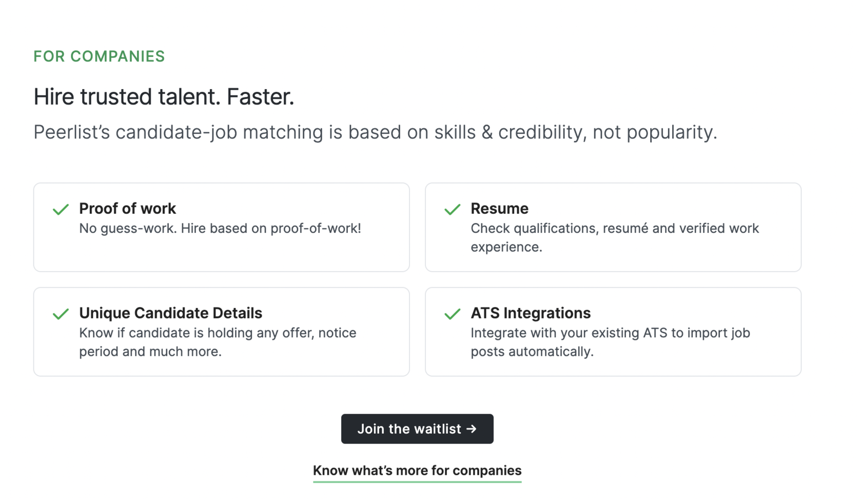Click the green checkmark beside Proof of work
The image size is (862, 504).
point(61,209)
